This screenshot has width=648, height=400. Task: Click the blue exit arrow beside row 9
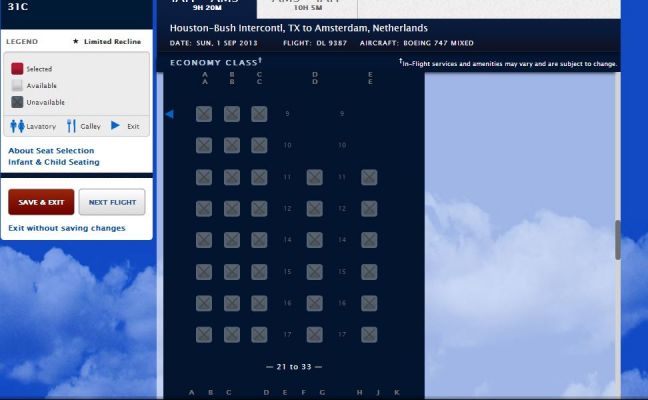pyautogui.click(x=169, y=114)
